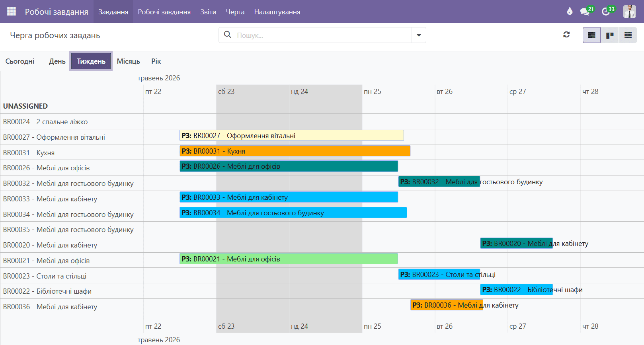The width and height of the screenshot is (644, 345).
Task: Click the Пошук search field
Action: tap(323, 35)
